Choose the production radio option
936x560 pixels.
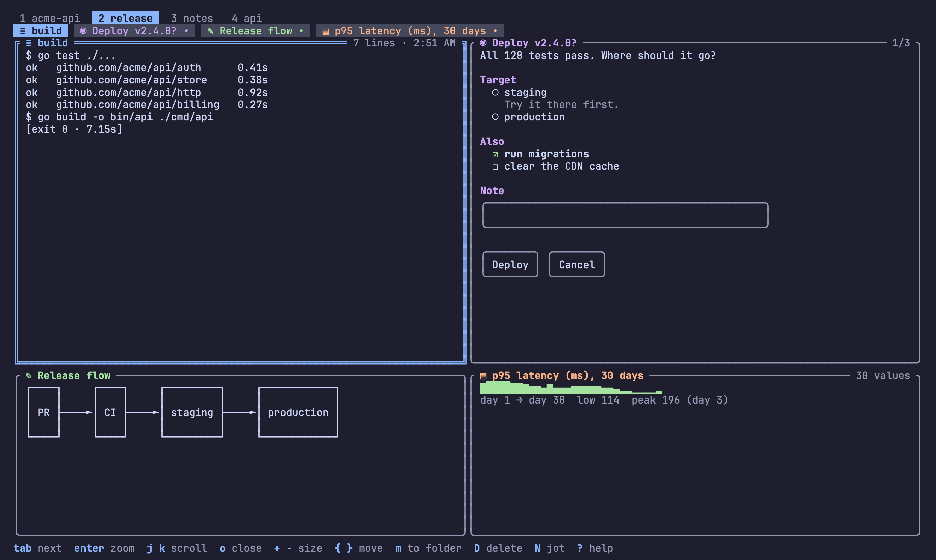495,117
